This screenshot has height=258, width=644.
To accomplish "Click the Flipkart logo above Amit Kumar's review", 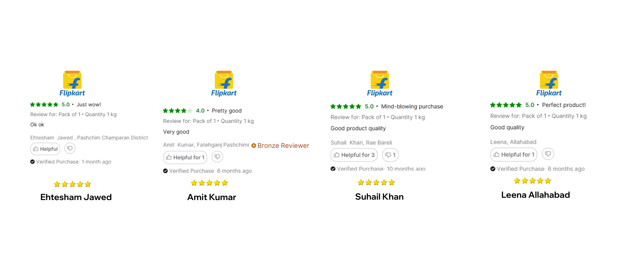I will click(224, 83).
